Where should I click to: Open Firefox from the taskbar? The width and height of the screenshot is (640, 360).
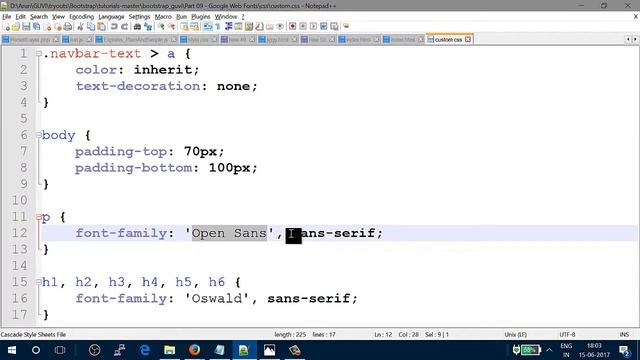pyautogui.click(x=194, y=350)
